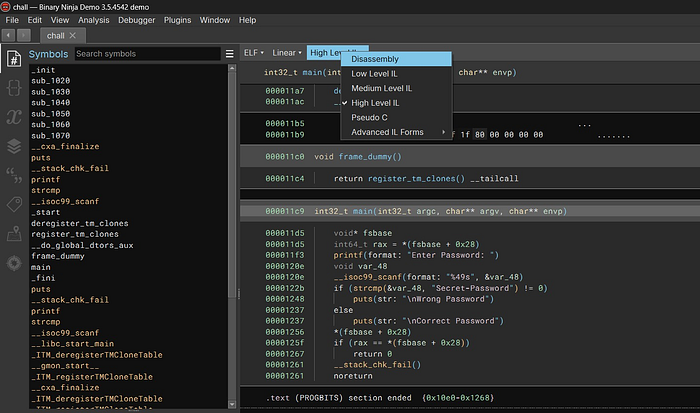The width and height of the screenshot is (700, 413).
Task: Open the Types sidebar (curly braces icon)
Action: coord(14,87)
